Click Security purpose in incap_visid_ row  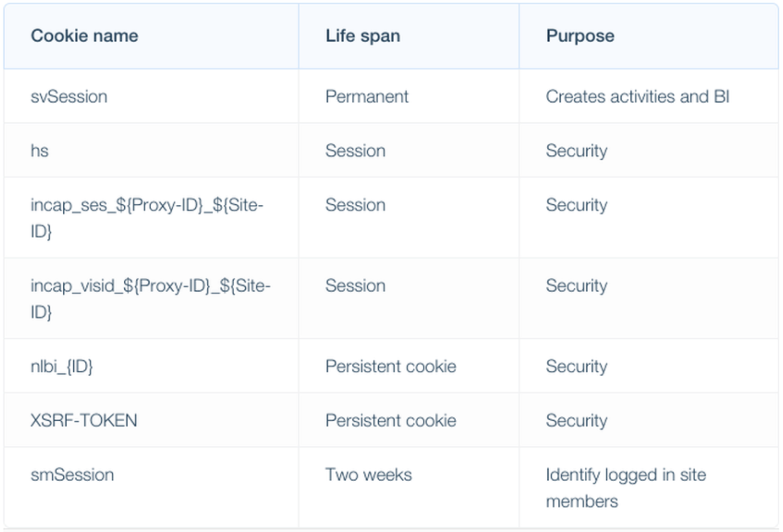[x=577, y=285]
